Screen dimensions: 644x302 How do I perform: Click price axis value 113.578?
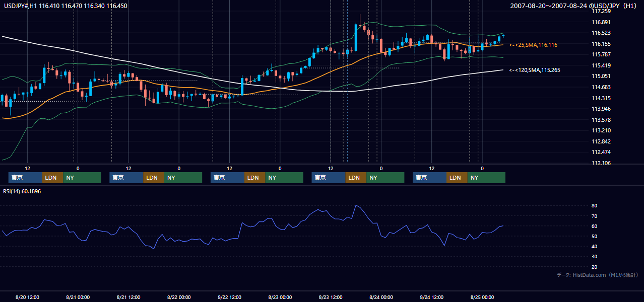pyautogui.click(x=601, y=120)
